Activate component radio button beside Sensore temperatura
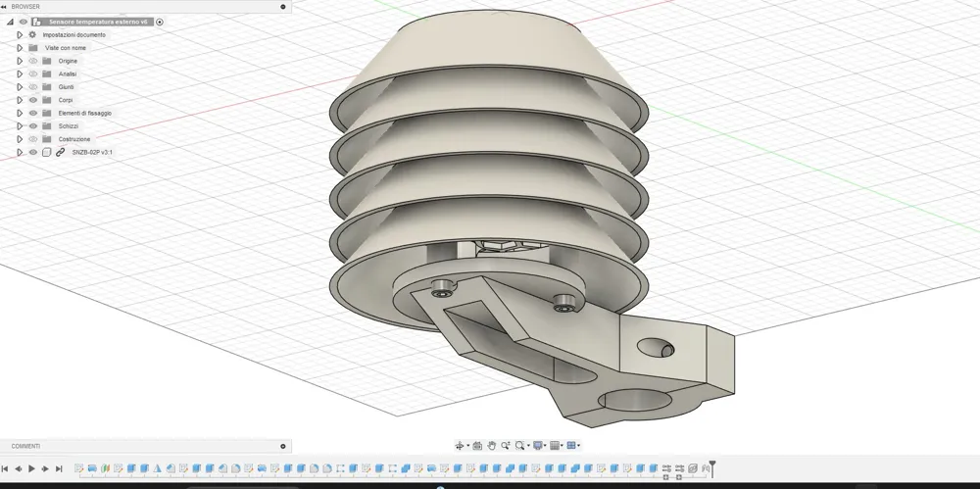Viewport: 980px width, 489px height. (x=160, y=22)
